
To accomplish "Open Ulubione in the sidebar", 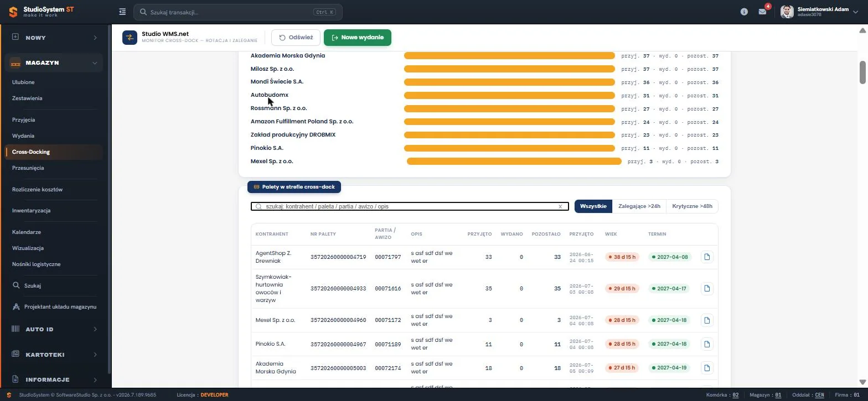I will (23, 82).
